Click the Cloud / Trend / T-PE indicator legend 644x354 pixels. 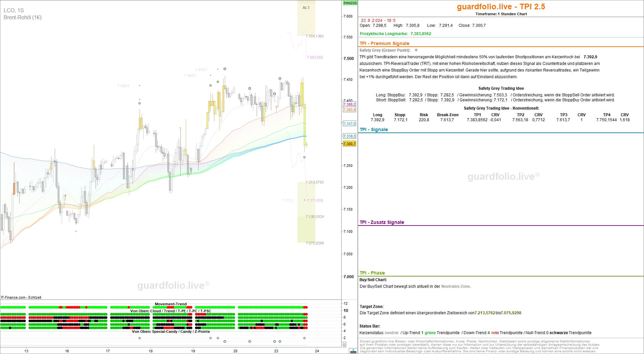171,311
